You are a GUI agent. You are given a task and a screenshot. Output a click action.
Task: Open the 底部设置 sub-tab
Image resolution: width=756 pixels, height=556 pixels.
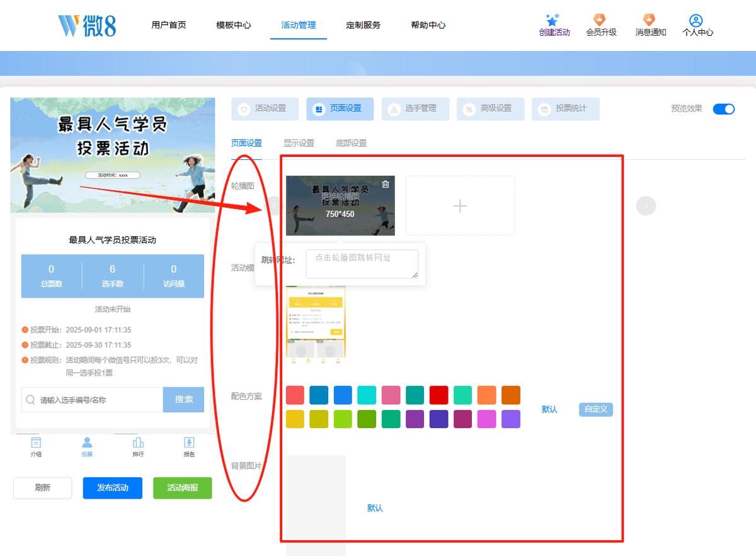coord(351,143)
